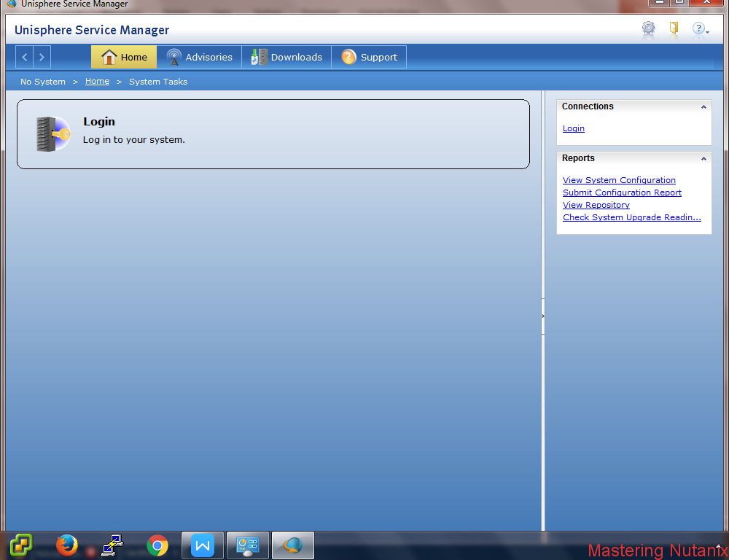The width and height of the screenshot is (729, 560).
Task: Open Firefox from the taskbar
Action: click(67, 545)
